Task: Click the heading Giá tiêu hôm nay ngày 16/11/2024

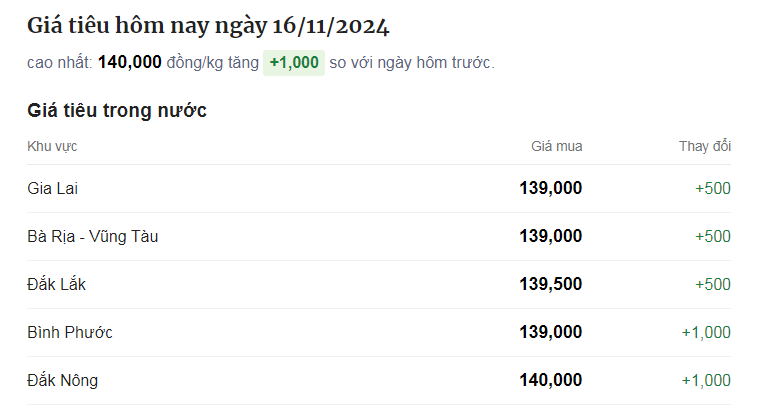Action: pos(208,27)
